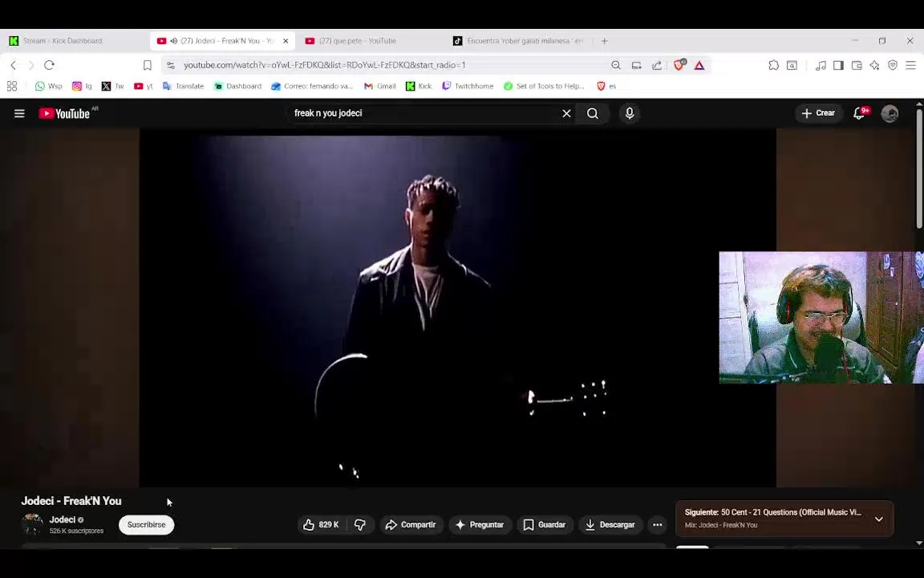Save the video with Guardar
924x578 pixels.
pyautogui.click(x=545, y=525)
